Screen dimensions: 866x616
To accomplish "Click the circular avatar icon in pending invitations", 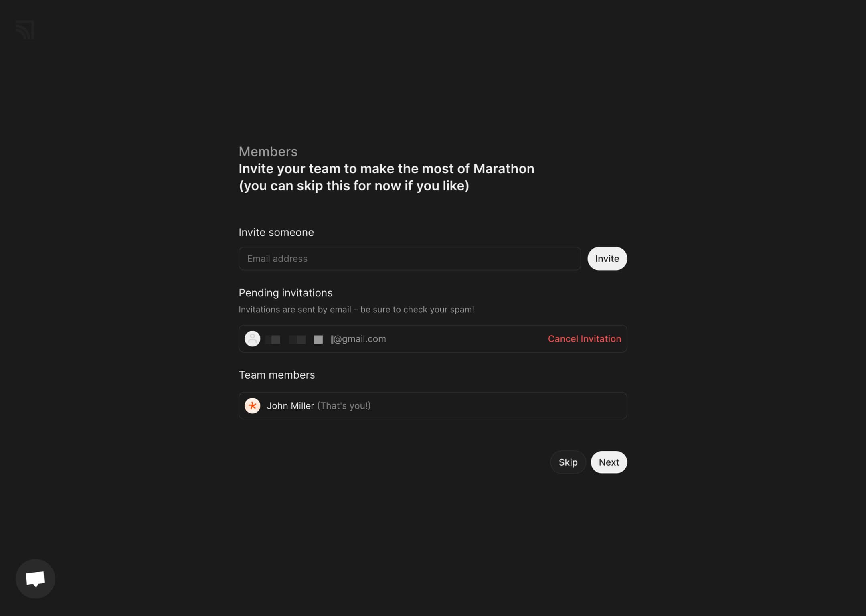I will (x=253, y=338).
